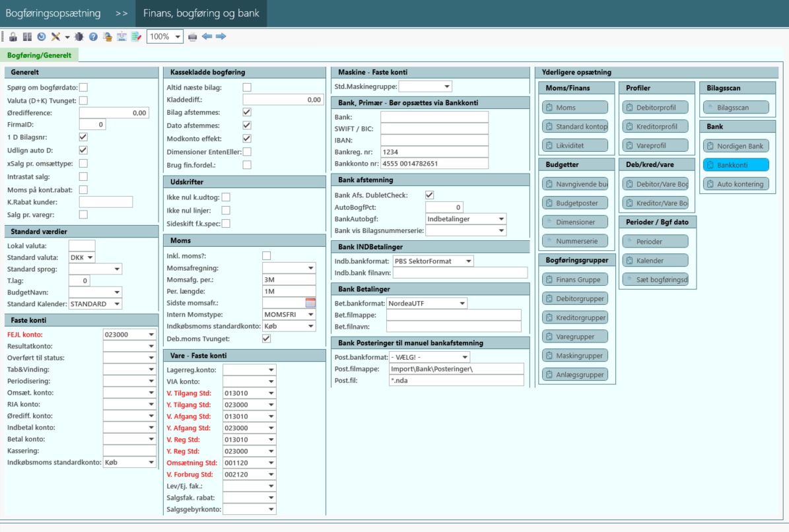
Task: Click the circular refresh icon in toolbar
Action: (42, 37)
